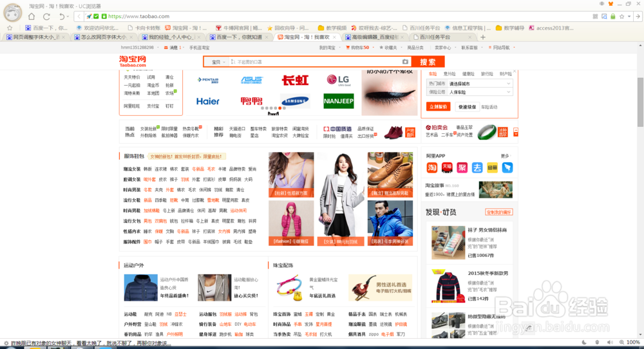Click the PENTAIR brand logo
Screen dimensions: 644x349
pos(208,80)
